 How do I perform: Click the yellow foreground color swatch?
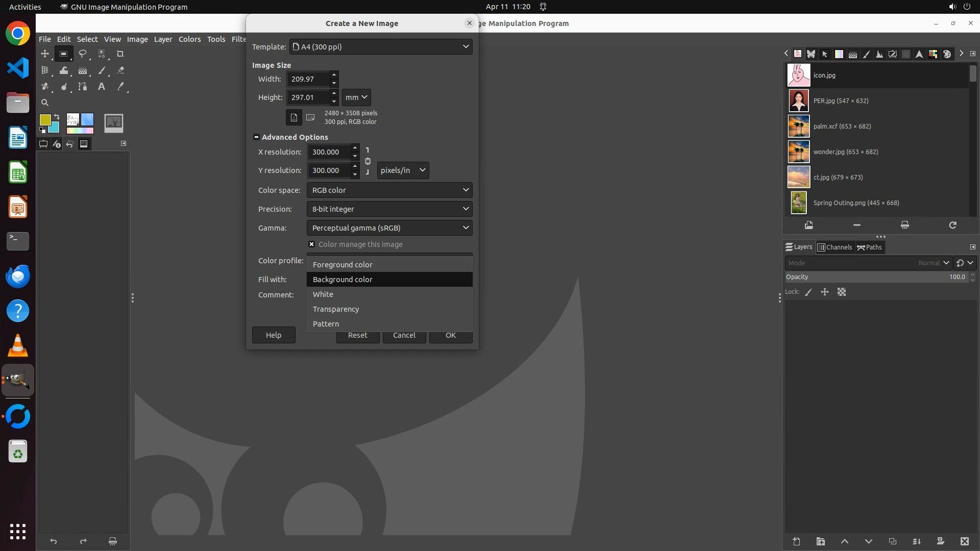(45, 120)
